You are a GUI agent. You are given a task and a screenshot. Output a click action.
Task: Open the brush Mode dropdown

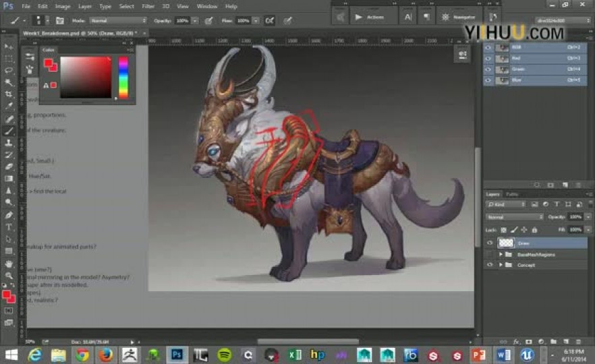tap(118, 20)
